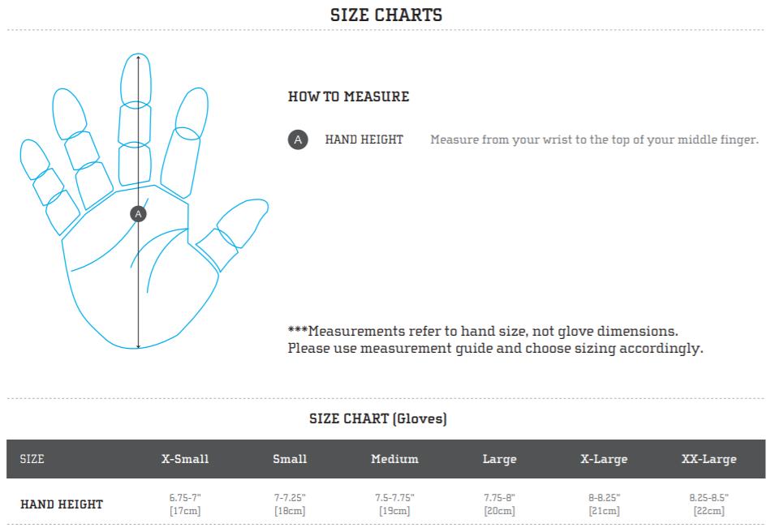Click the SIZE CHARTS heading
Image resolution: width=775 pixels, height=532 pixels.
386,15
